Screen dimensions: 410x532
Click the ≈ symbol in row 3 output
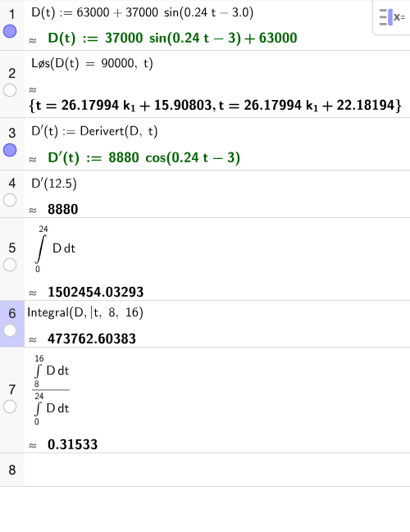[x=33, y=160]
